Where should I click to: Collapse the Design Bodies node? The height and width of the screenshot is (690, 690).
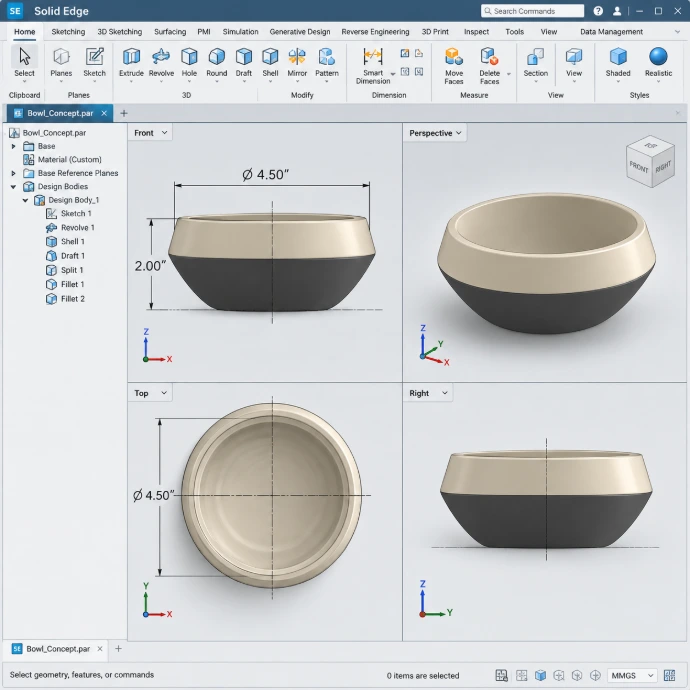point(13,187)
